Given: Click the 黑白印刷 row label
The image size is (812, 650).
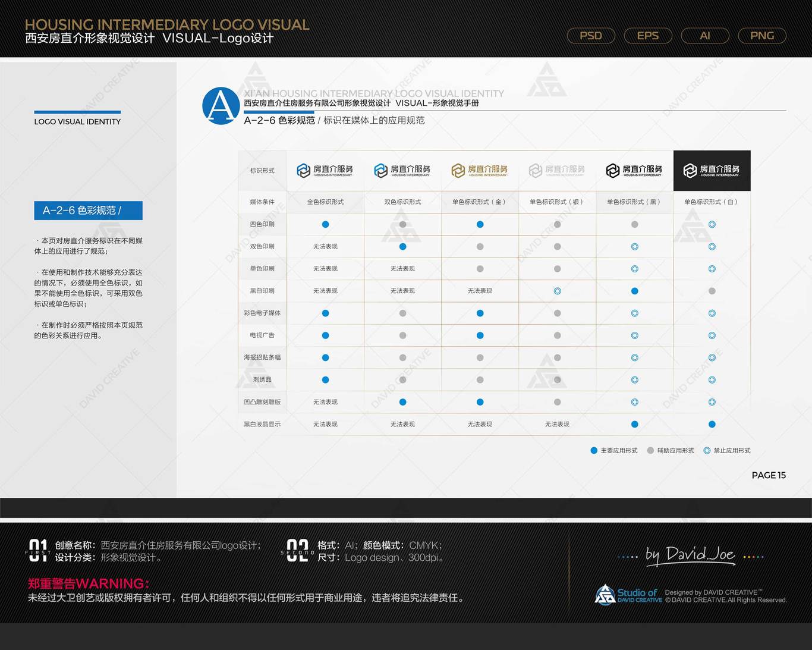Looking at the screenshot, I should click(262, 291).
